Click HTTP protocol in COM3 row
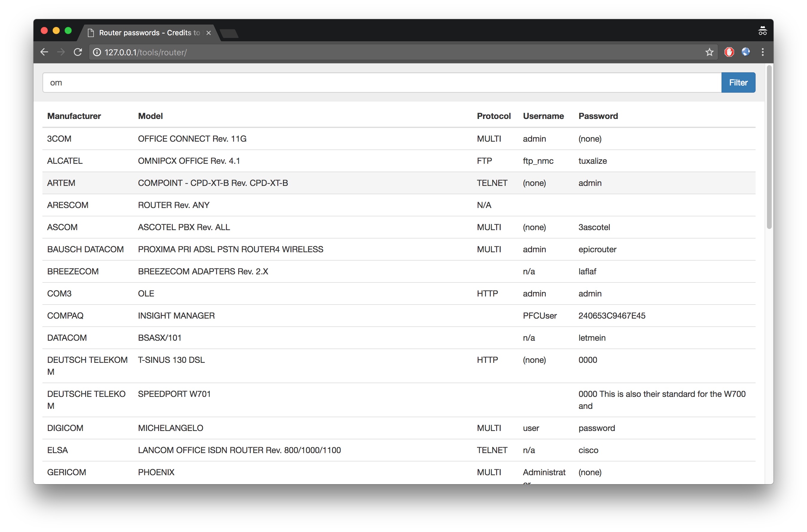 [x=487, y=293]
